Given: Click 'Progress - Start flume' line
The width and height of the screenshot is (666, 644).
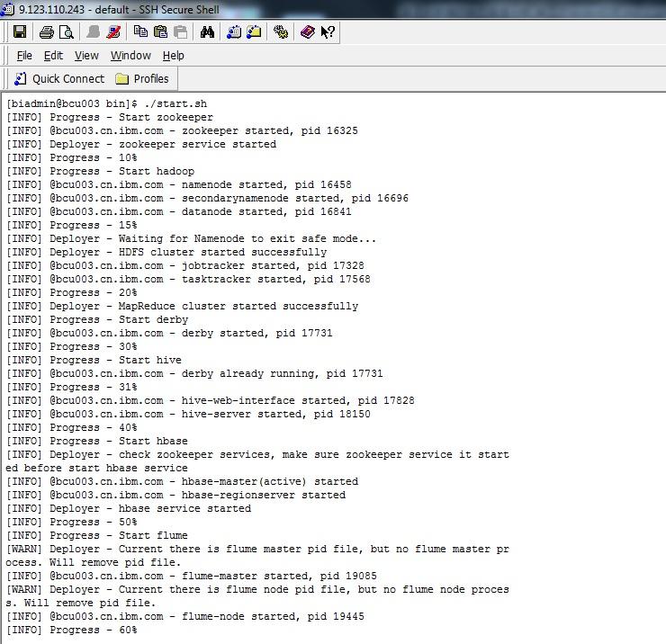Looking at the screenshot, I should (x=97, y=536).
